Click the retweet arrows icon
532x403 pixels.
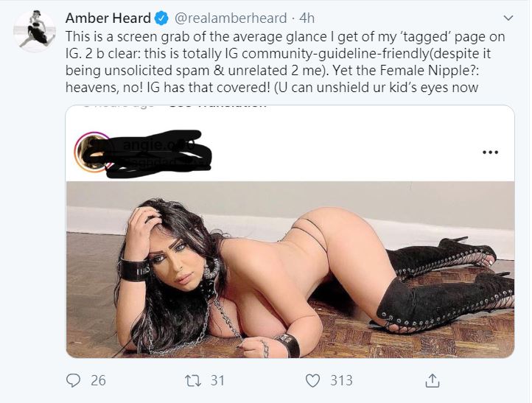[194, 380]
